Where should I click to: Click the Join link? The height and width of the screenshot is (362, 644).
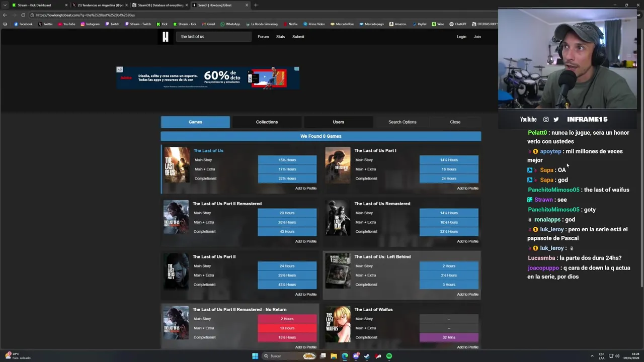coord(477,37)
